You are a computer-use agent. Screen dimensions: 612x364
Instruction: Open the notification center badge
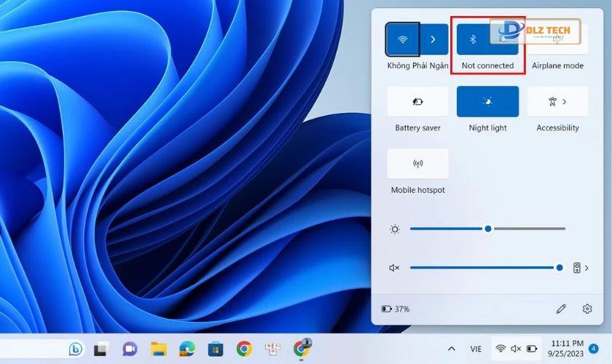tap(594, 349)
